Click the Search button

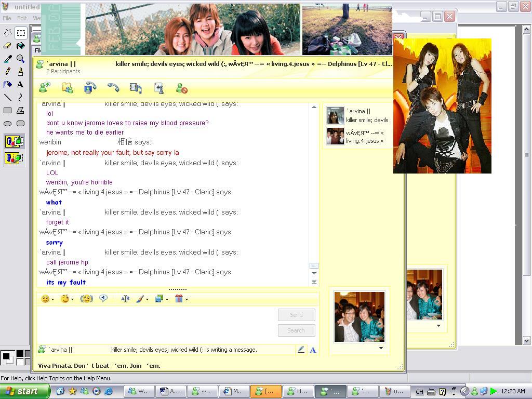click(x=296, y=330)
